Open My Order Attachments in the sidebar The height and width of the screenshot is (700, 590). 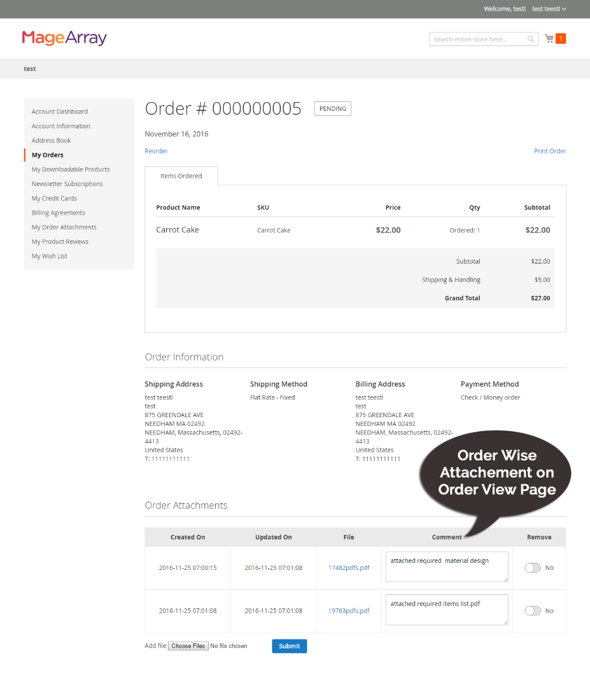64,227
